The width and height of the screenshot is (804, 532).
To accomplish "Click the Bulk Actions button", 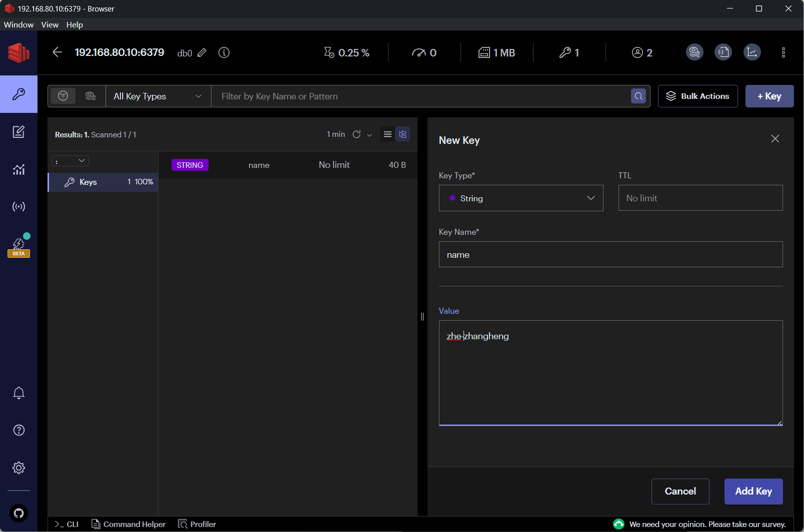I will point(697,96).
